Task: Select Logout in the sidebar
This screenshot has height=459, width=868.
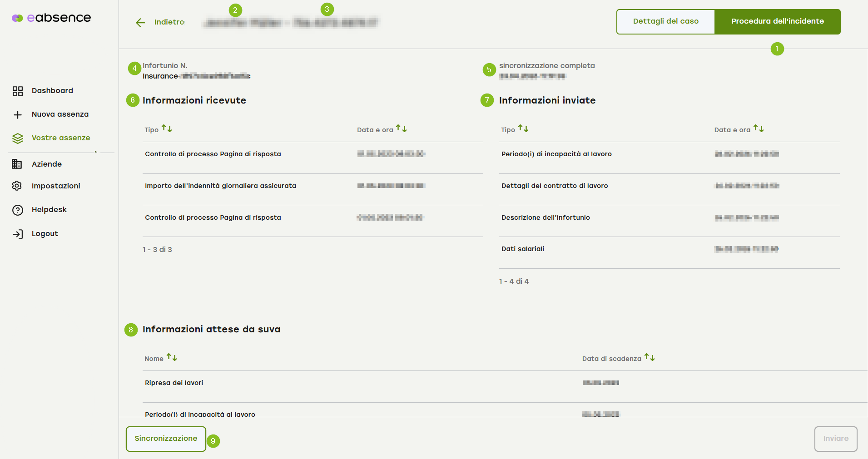Action: click(45, 234)
